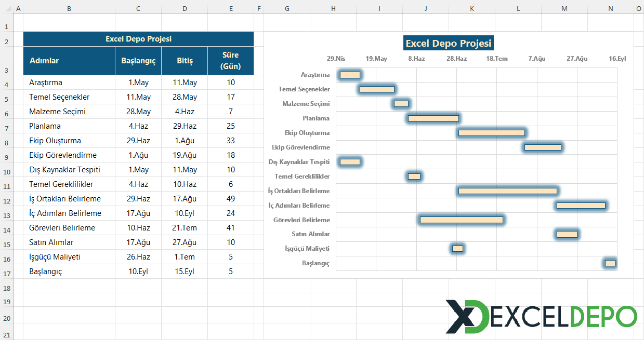Click the 8.Haz axis date label
The width and height of the screenshot is (644, 340).
[416, 59]
